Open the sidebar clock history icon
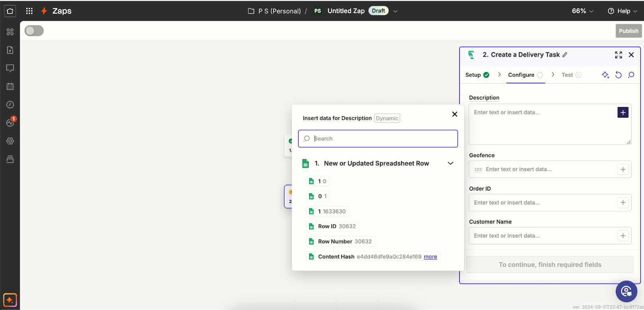This screenshot has width=644, height=310. (10, 105)
